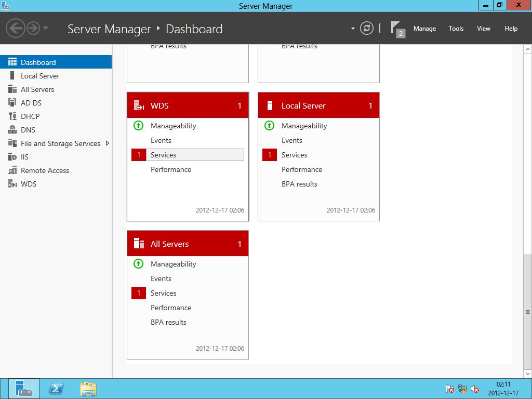Open Manageability in the WDS tile
The image size is (532, 399).
[x=173, y=126]
